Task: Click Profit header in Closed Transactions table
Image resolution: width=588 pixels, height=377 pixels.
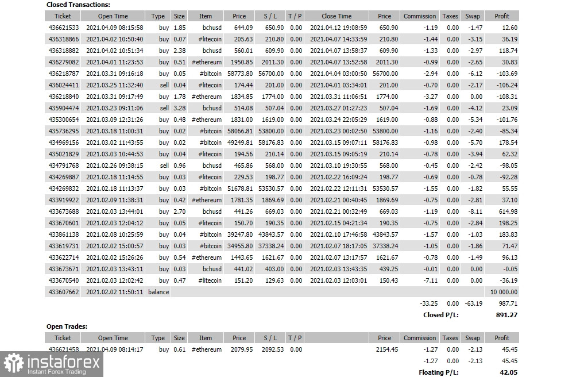Action: click(502, 16)
